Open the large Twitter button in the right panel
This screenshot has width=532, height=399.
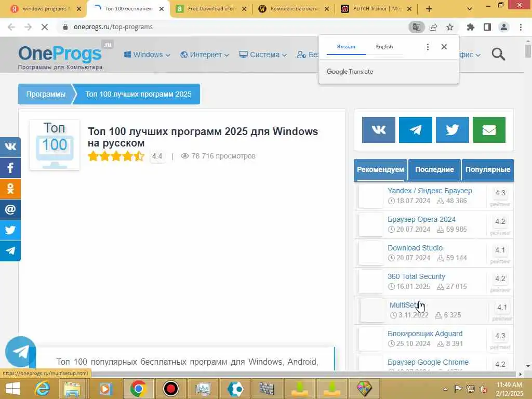click(x=453, y=129)
